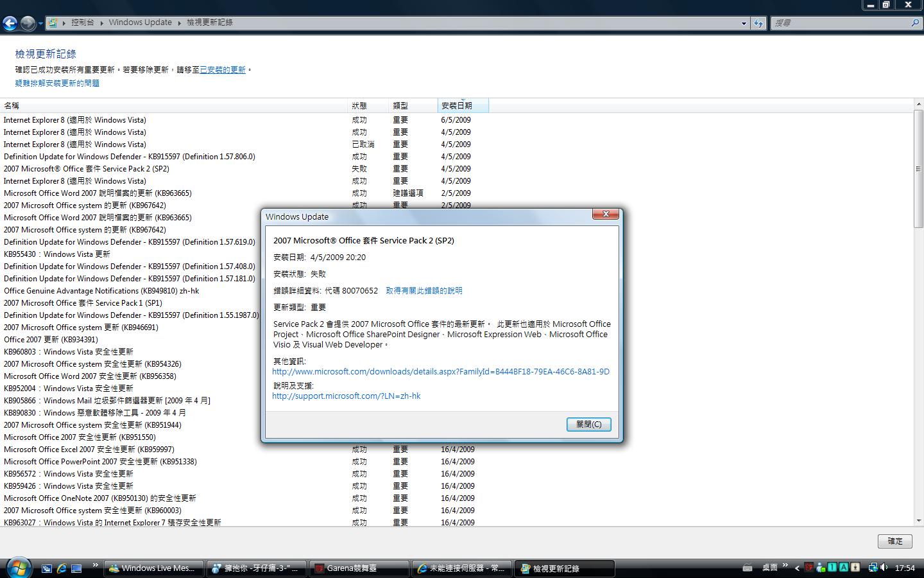Expand the breadcrumb chevron after 控制台
The height and width of the screenshot is (578, 924).
pos(101,22)
